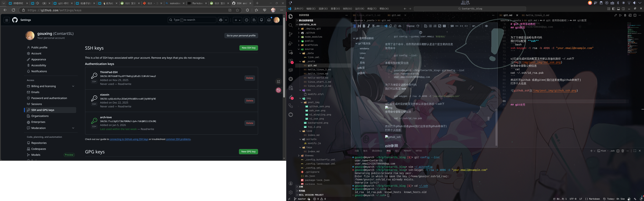Expand the Moderation settings section
The height and width of the screenshot is (201, 644).
tap(73, 128)
